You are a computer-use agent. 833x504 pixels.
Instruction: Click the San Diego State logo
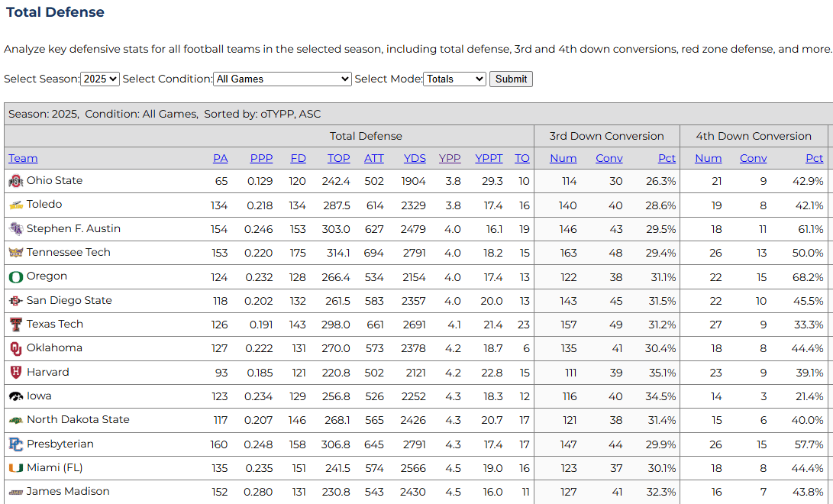click(x=15, y=301)
